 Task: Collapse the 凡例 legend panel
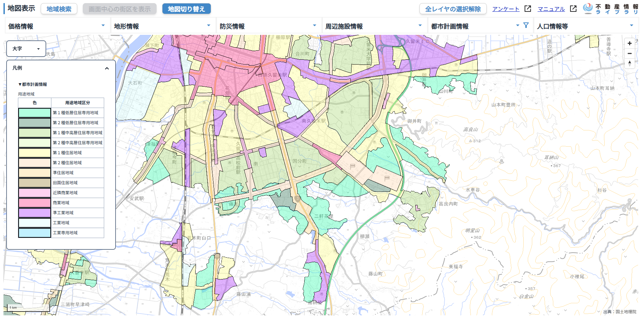click(x=107, y=68)
